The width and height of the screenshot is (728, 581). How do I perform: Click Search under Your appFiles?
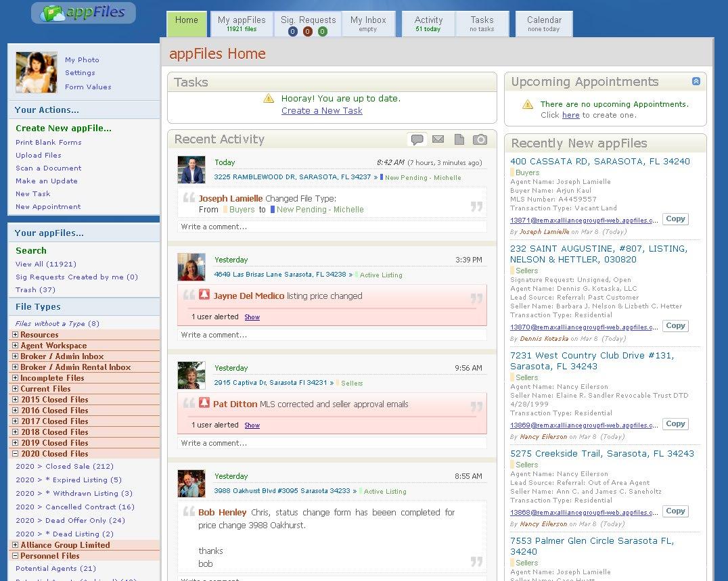[x=31, y=250]
